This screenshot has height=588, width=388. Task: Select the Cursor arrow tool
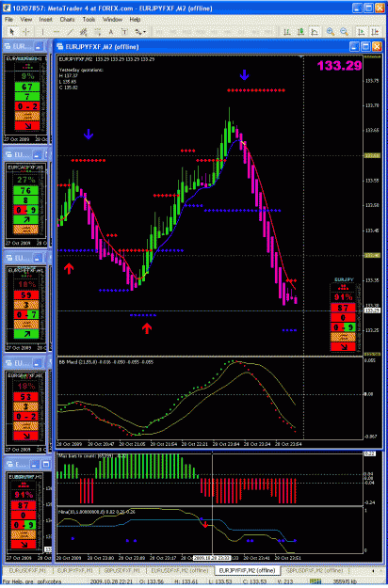11,32
